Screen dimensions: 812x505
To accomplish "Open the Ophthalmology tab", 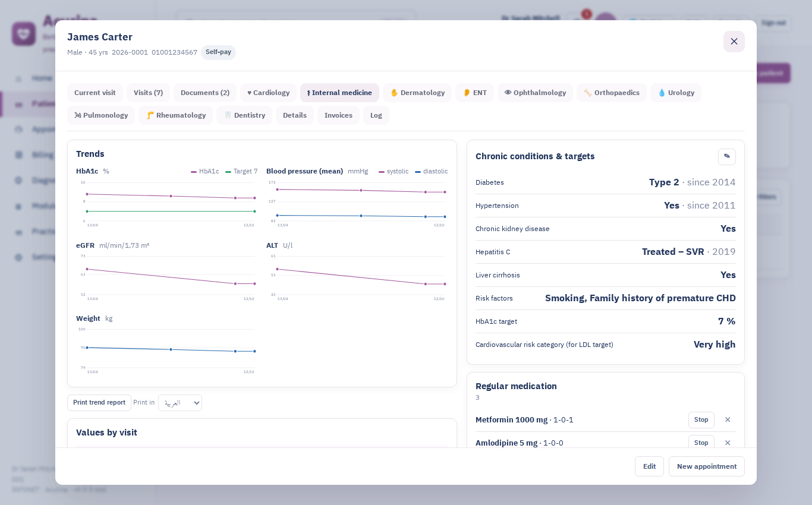I will (x=535, y=93).
